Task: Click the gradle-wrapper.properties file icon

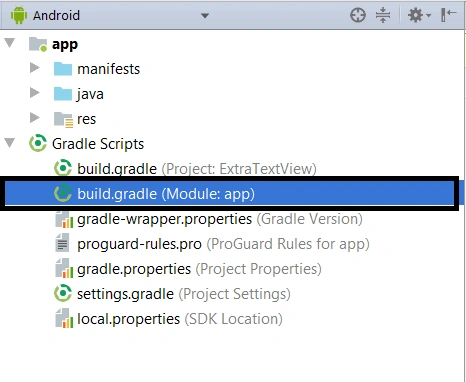Action: click(x=64, y=219)
